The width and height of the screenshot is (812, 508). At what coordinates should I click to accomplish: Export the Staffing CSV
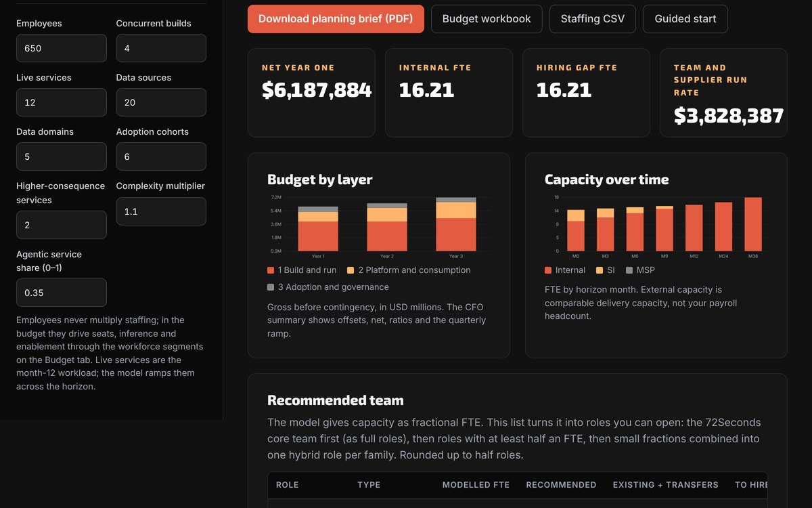593,19
